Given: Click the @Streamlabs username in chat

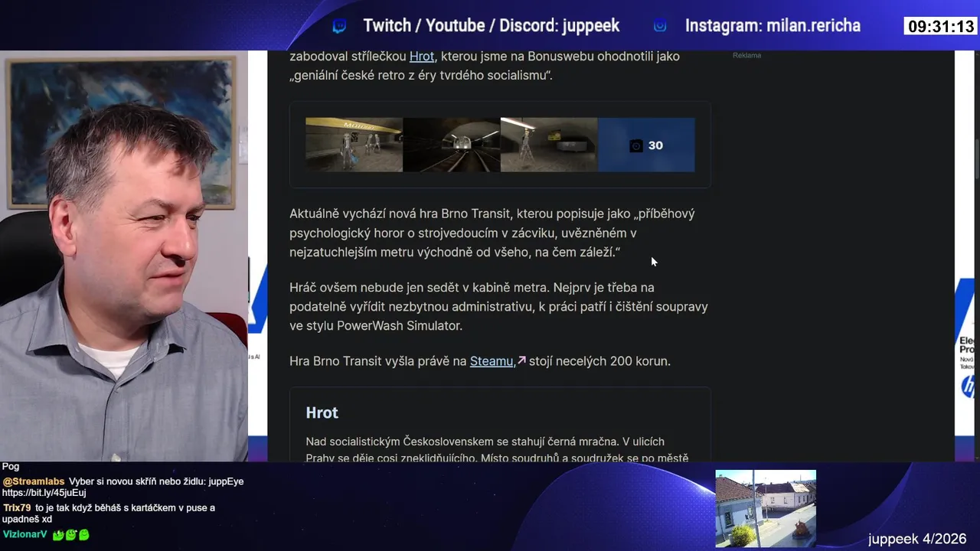Looking at the screenshot, I should [34, 481].
